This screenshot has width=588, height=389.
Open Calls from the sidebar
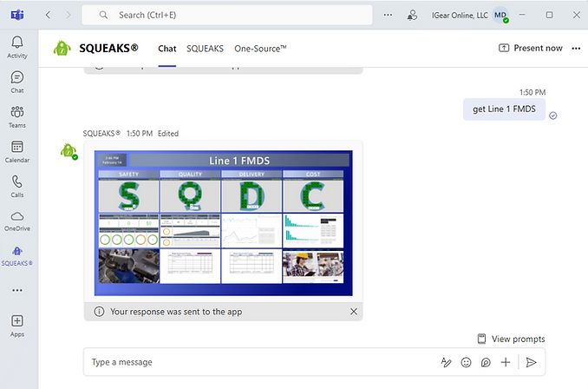point(17,186)
